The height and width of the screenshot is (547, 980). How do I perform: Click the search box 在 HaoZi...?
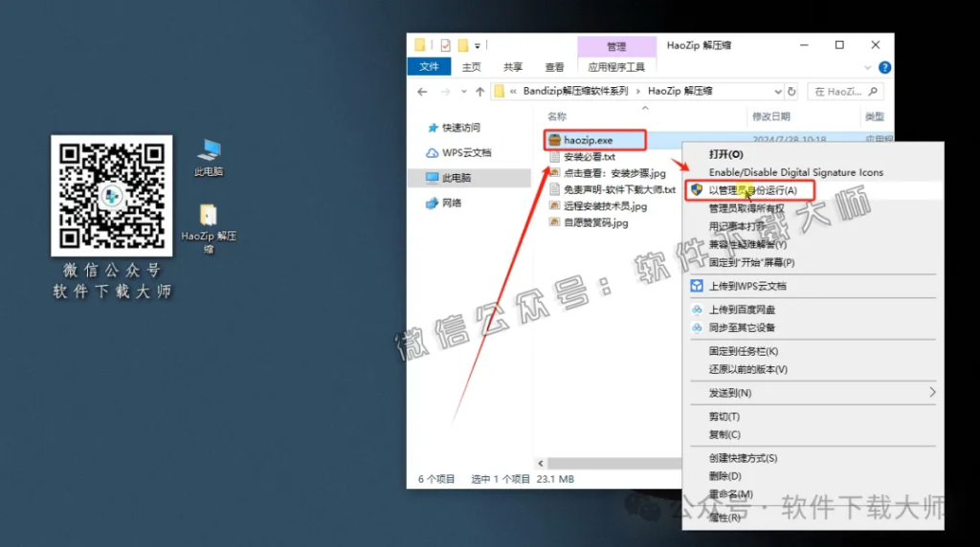tap(846, 92)
